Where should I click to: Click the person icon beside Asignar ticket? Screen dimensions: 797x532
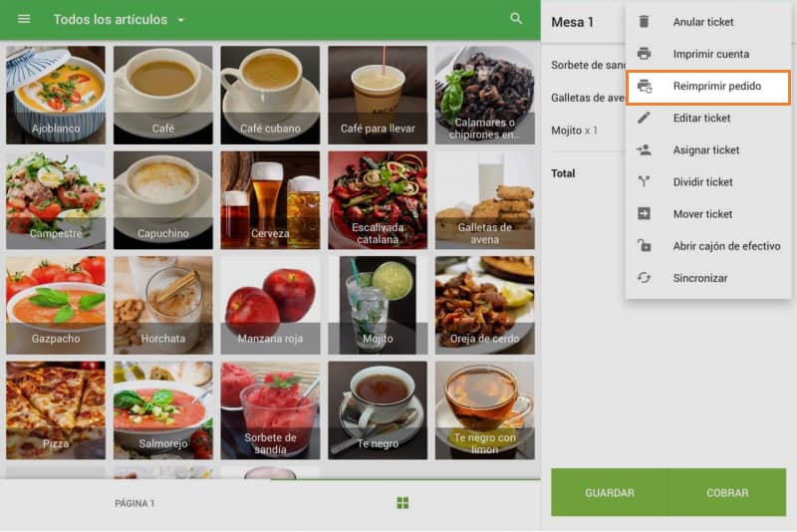tap(644, 149)
